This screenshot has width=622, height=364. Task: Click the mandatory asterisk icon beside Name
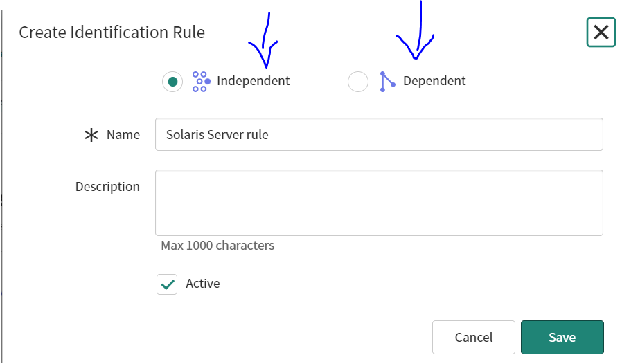(x=91, y=135)
